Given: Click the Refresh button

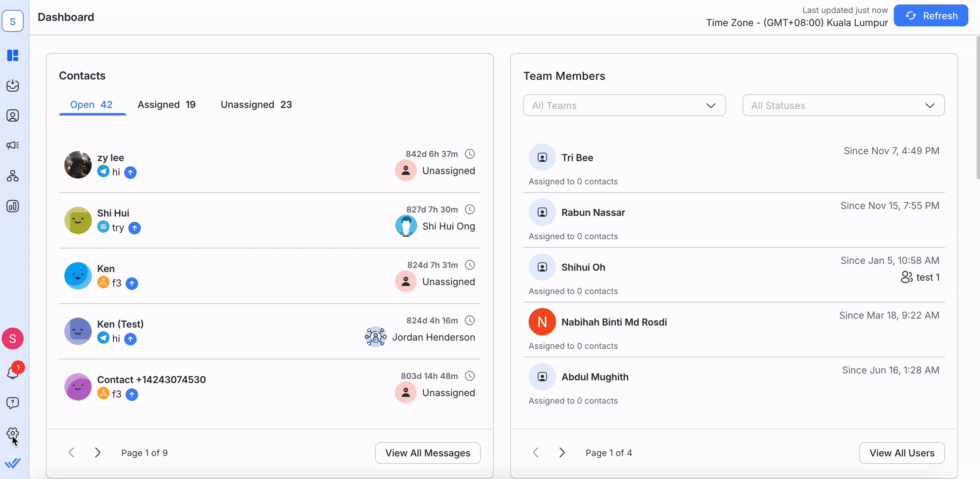Looking at the screenshot, I should 930,16.
